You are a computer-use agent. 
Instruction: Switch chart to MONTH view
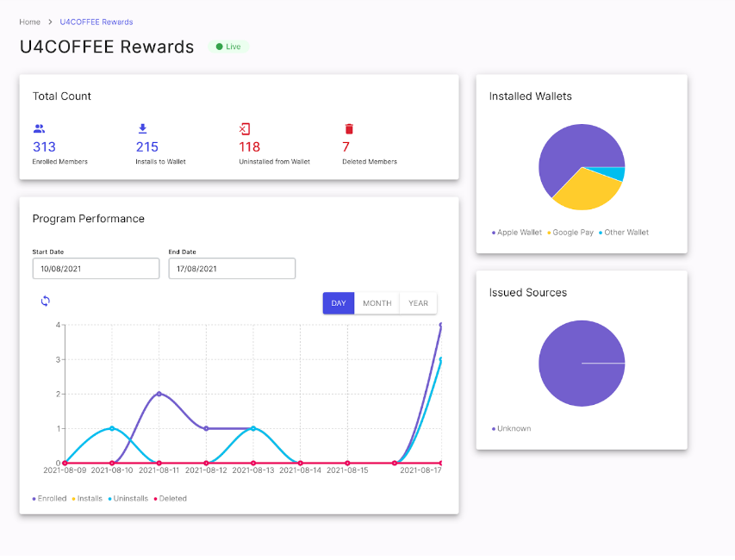pos(377,303)
